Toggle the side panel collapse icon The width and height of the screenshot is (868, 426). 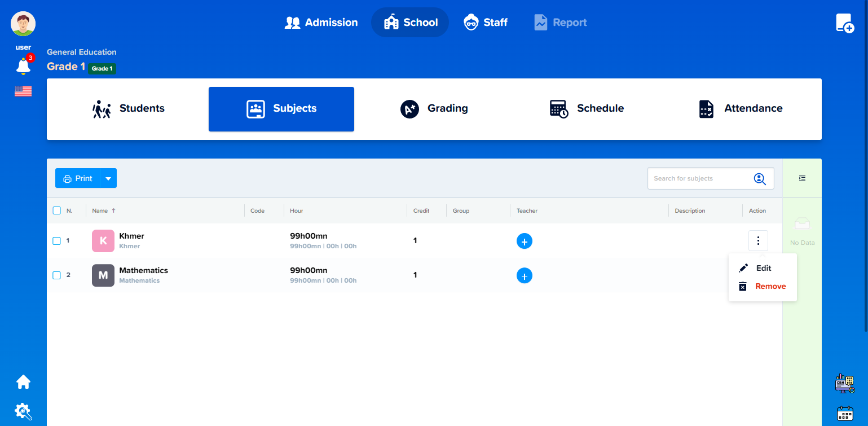pos(802,178)
